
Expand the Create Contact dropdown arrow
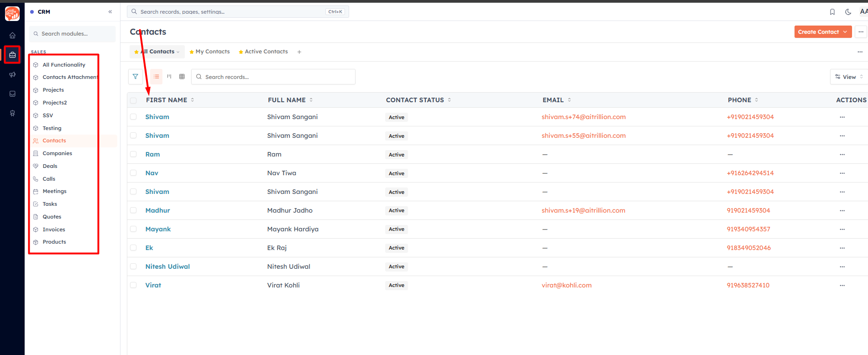[x=845, y=32]
